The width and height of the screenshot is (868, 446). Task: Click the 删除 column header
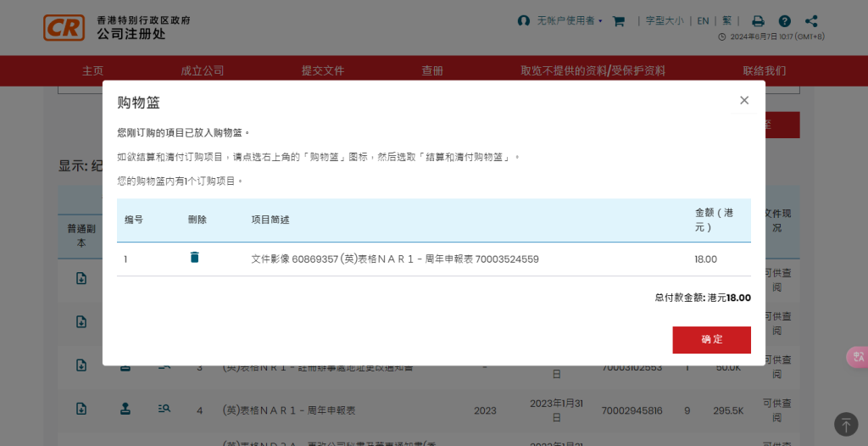point(197,220)
